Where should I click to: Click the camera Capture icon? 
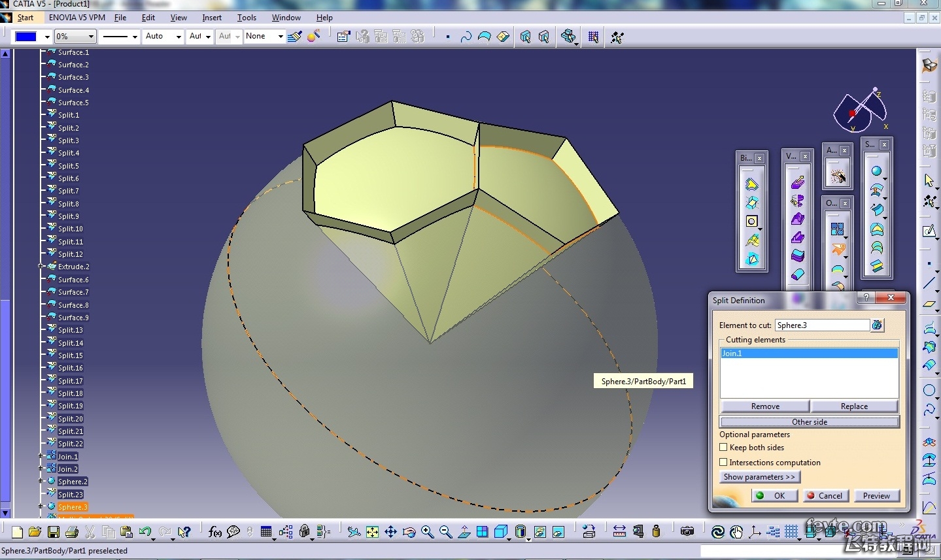pos(687,532)
